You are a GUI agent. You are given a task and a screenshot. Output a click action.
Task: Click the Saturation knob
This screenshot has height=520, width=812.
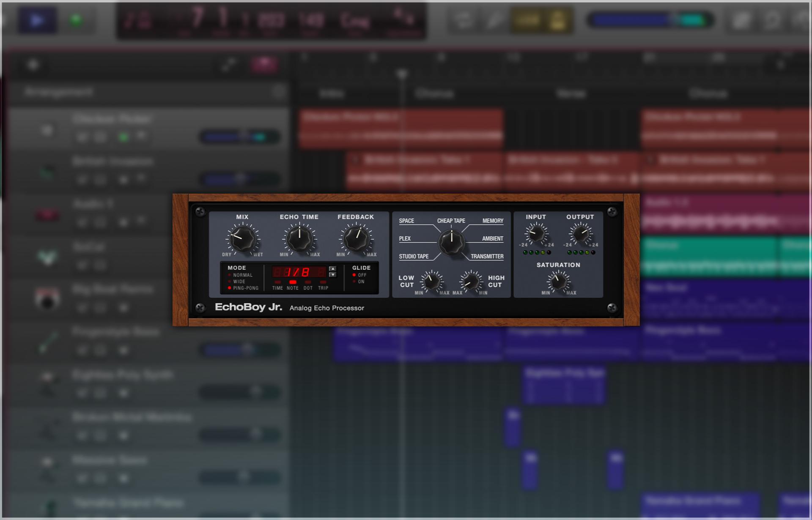click(558, 282)
